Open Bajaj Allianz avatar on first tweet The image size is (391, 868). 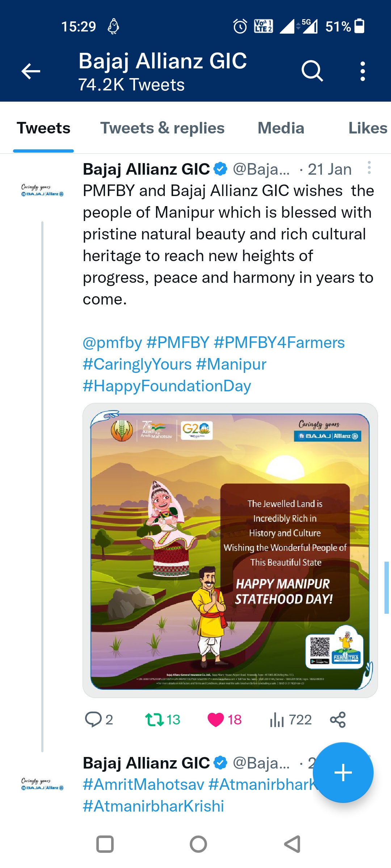42,191
